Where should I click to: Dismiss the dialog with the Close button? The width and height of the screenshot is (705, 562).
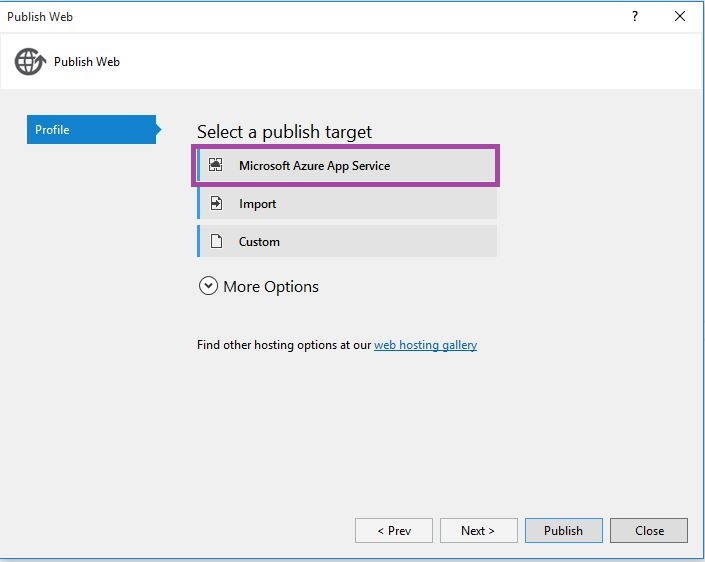[x=649, y=530]
